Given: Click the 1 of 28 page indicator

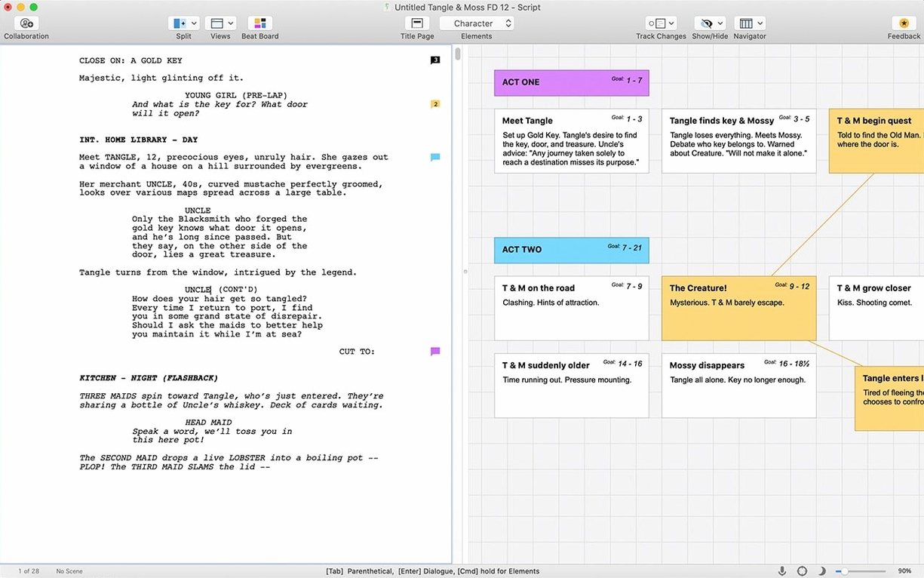Looking at the screenshot, I should pos(29,571).
